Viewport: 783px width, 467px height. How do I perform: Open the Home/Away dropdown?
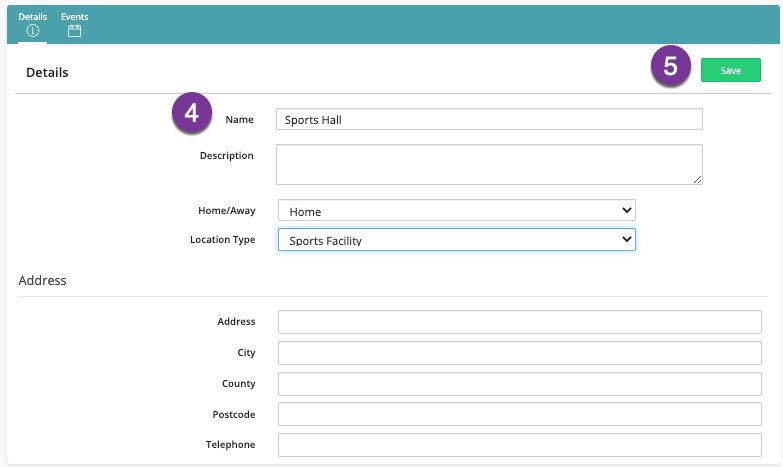click(456, 210)
